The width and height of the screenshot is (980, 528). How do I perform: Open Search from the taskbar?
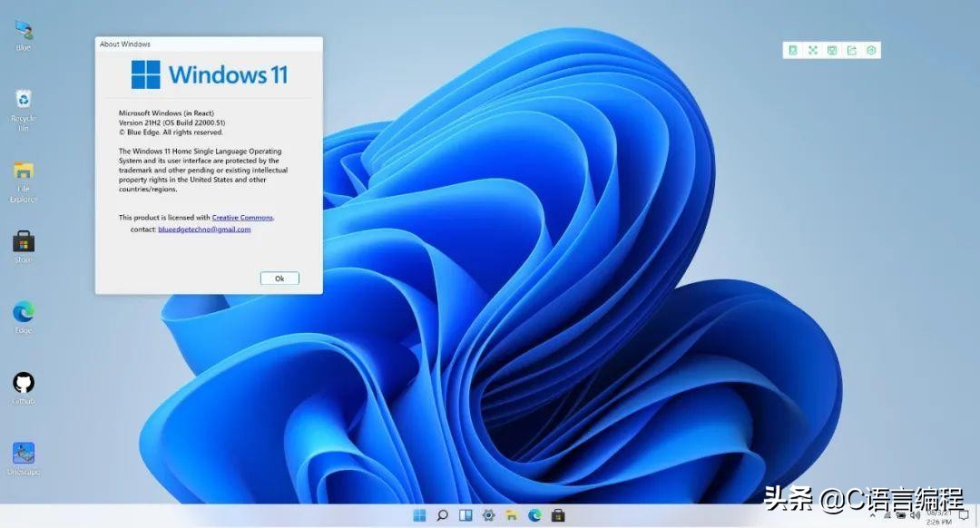coord(442,514)
